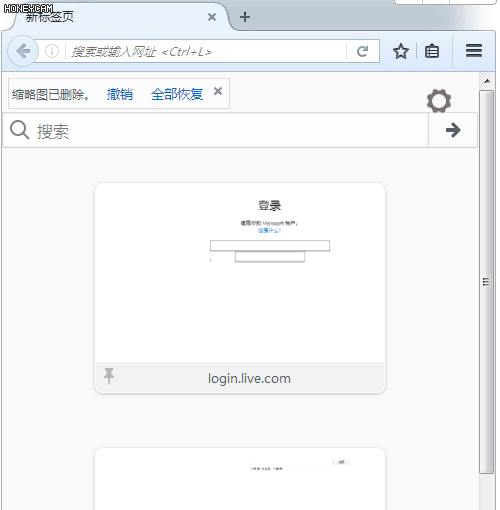
Task: Dismiss the thumbnail deleted notification
Action: coord(218,91)
